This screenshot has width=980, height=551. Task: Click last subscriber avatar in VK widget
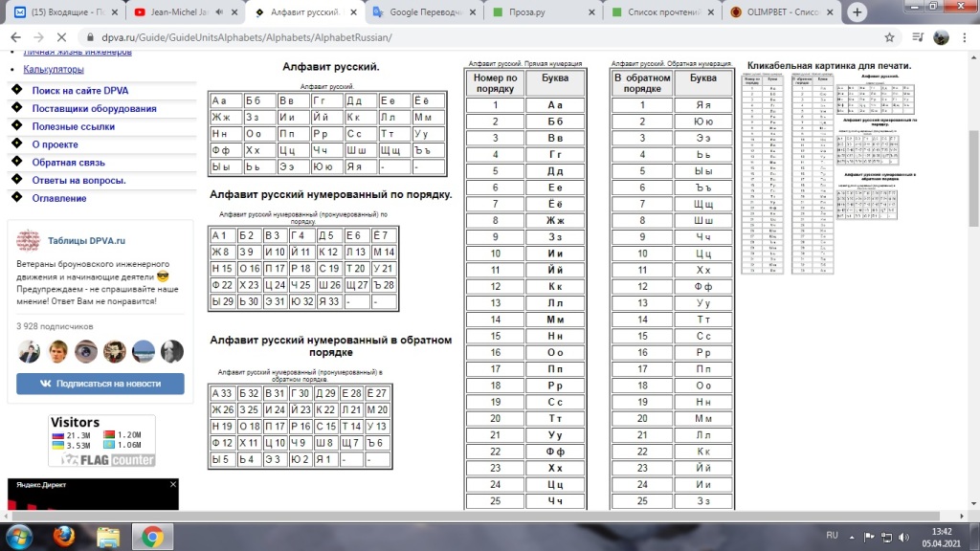tap(172, 352)
